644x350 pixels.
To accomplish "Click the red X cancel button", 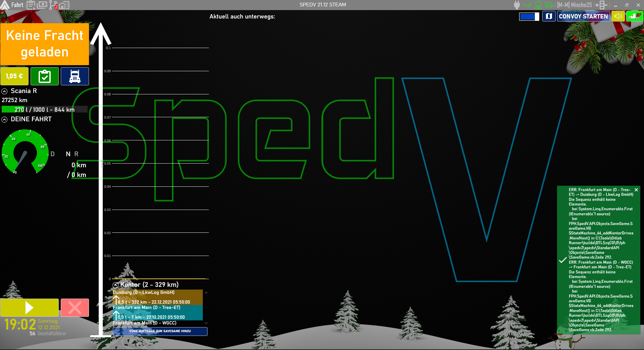I will click(75, 307).
